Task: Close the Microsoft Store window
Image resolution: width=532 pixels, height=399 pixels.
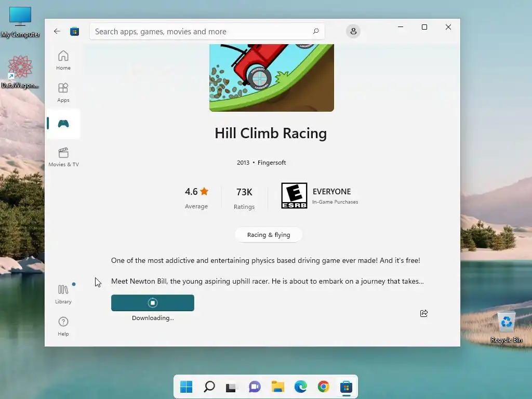Action: pyautogui.click(x=448, y=27)
